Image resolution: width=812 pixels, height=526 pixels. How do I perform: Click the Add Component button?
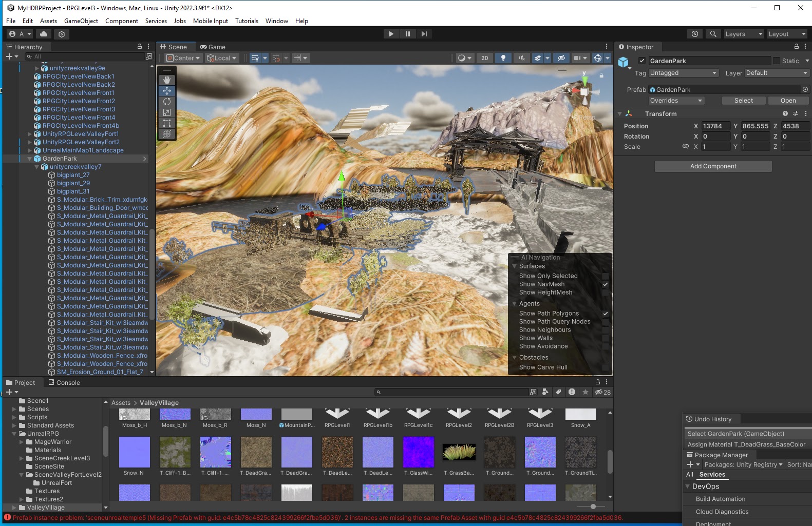(x=713, y=166)
